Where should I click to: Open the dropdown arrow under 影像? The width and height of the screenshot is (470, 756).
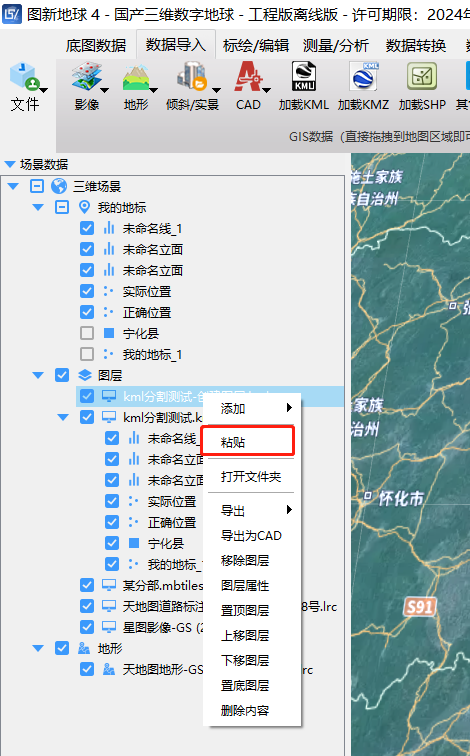click(105, 90)
